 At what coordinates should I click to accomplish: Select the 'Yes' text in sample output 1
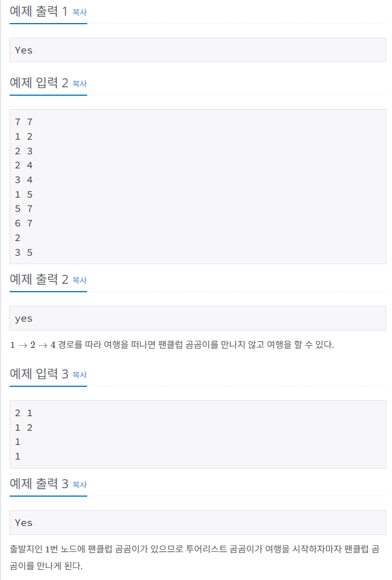coord(22,50)
